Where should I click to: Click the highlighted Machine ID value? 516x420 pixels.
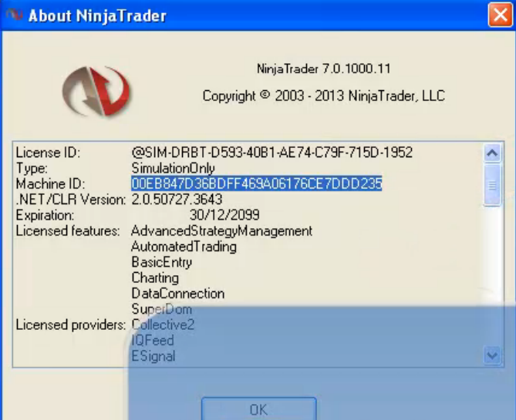pos(257,183)
